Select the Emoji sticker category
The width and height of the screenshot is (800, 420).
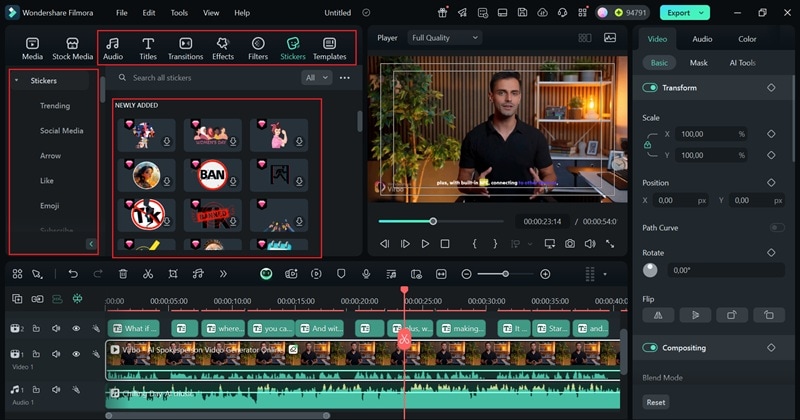pos(49,206)
